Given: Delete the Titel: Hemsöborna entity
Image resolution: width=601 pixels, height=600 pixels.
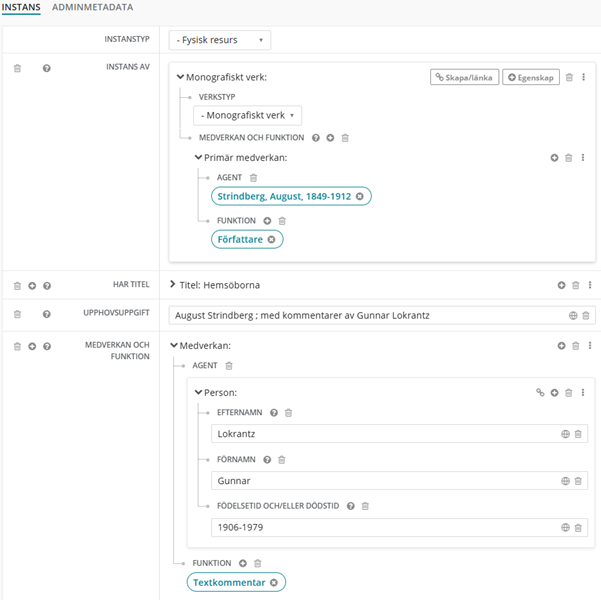Looking at the screenshot, I should tap(576, 285).
